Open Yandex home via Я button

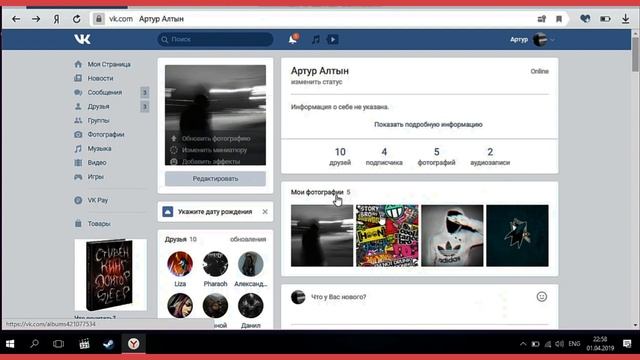click(56, 19)
